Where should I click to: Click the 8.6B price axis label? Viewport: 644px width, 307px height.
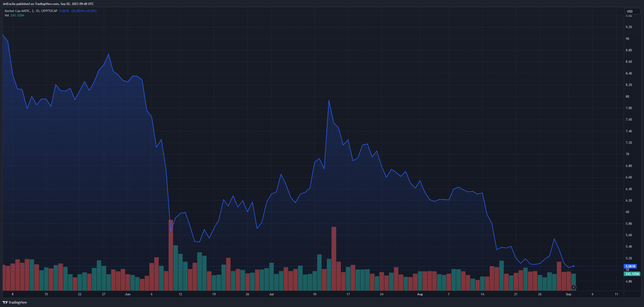click(x=629, y=62)
